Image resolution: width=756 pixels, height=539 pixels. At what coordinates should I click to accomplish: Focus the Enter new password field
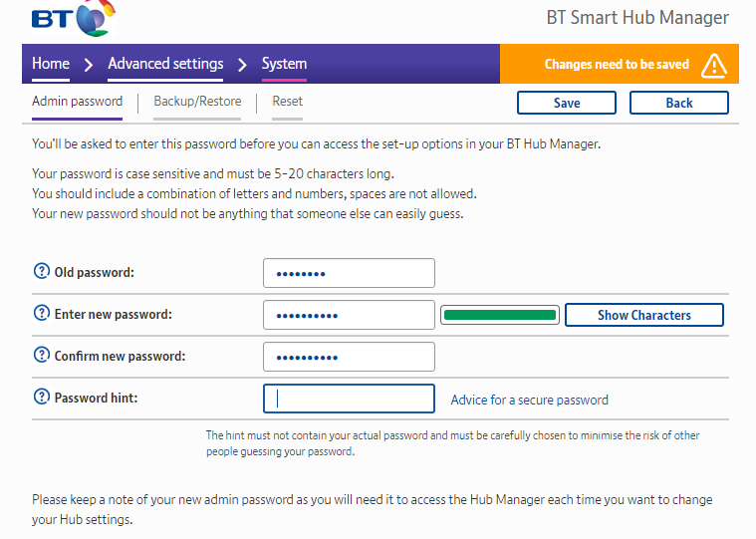coord(349,315)
